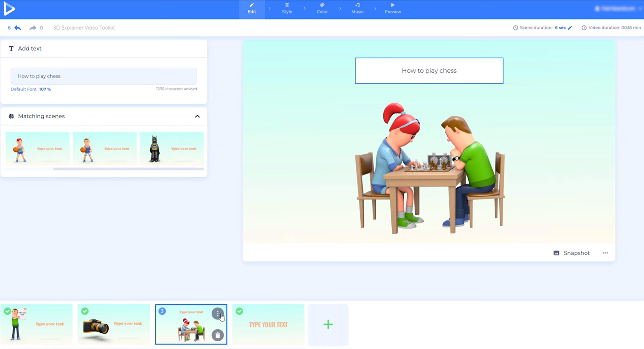Toggle the checkmark on the TYPE YOUR TEXT scene
The height and width of the screenshot is (349, 644).
pyautogui.click(x=239, y=311)
